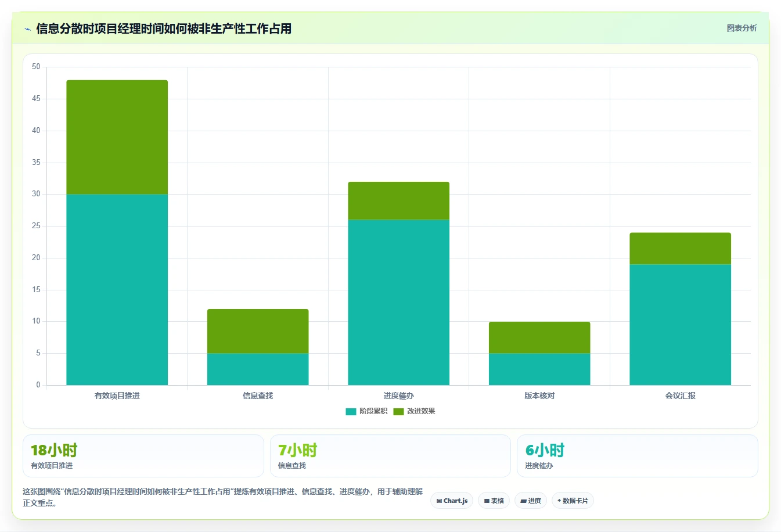Viewport: 781px width, 532px height.
Task: Click the 进度催办 x-axis label
Action: point(399,396)
